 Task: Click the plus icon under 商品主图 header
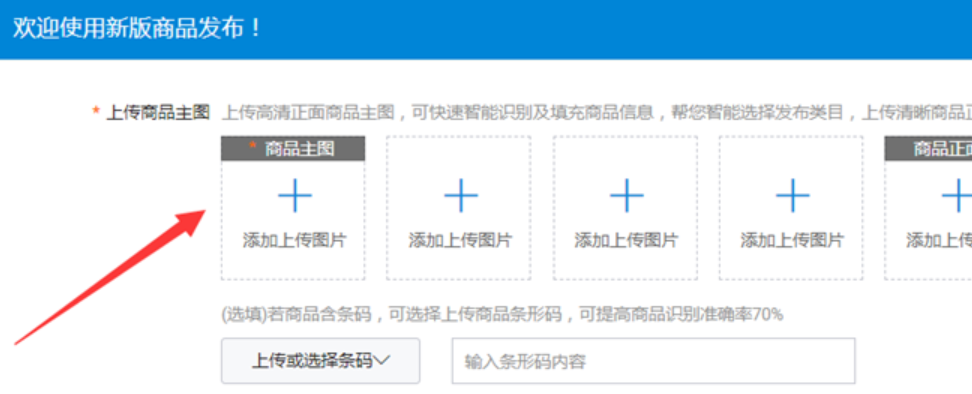[x=294, y=196]
